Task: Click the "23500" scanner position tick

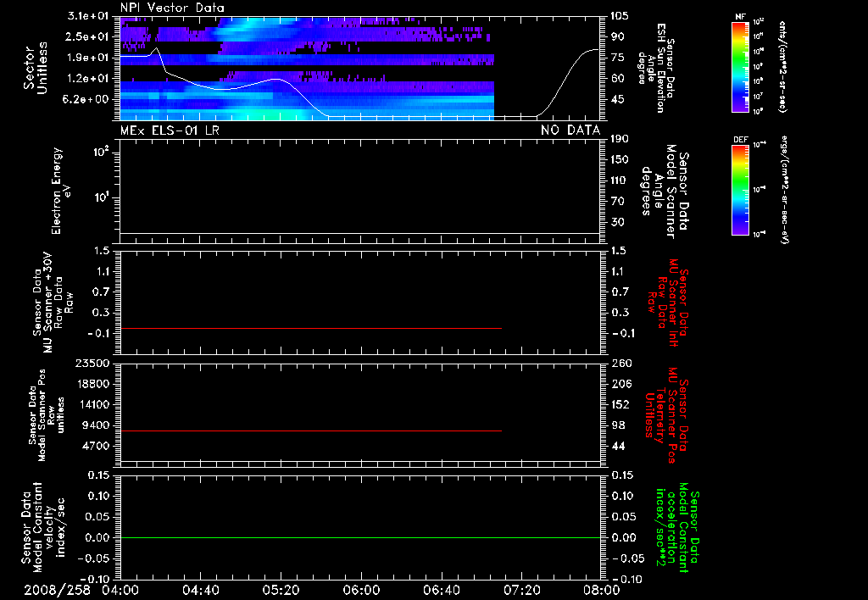Action: point(92,364)
